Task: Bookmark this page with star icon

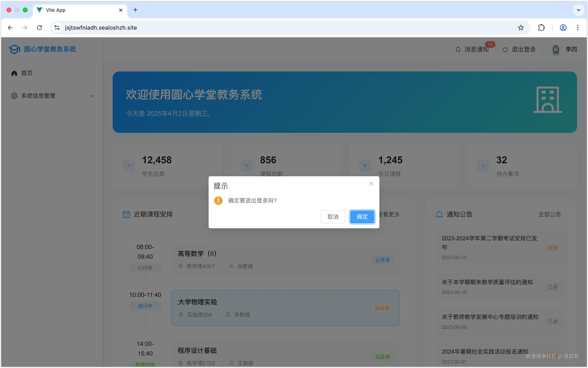Action: [x=520, y=28]
